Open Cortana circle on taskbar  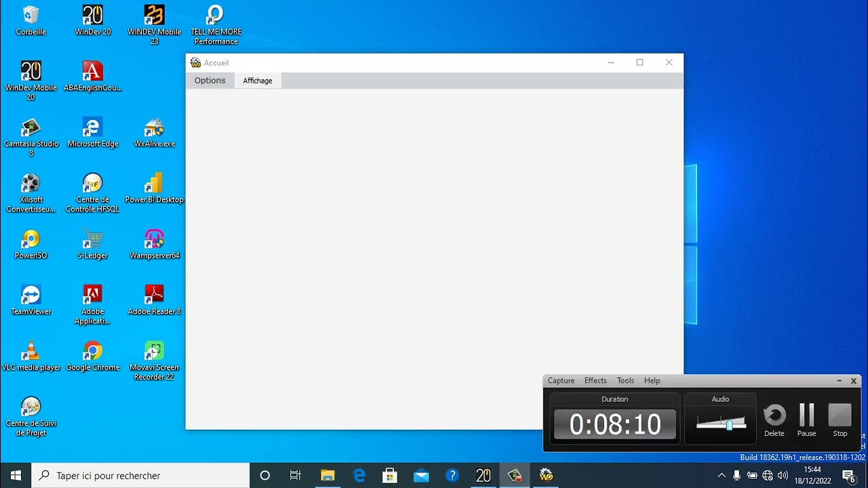265,476
